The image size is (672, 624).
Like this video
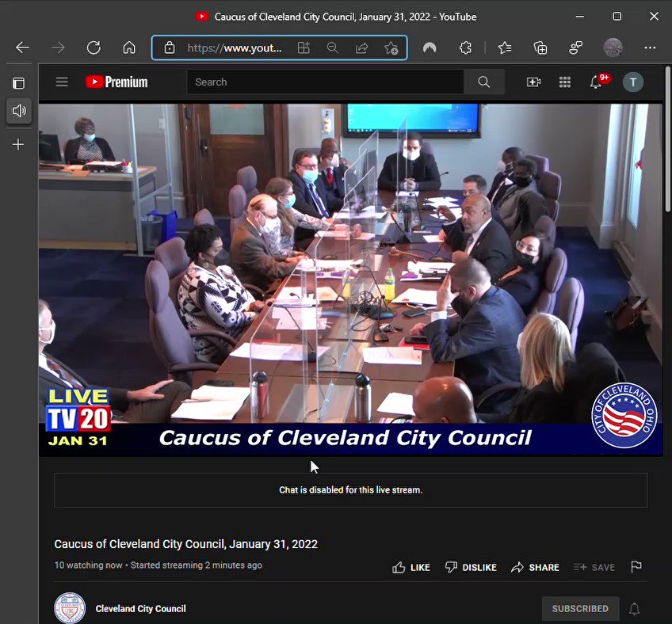411,568
